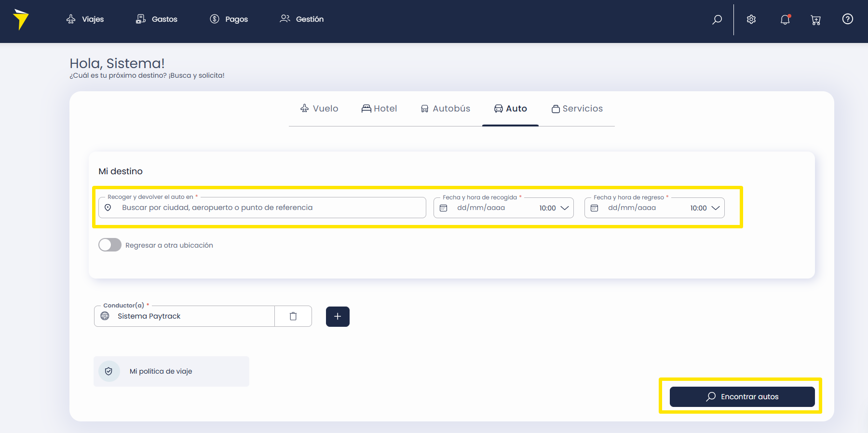Click the location pin icon in pickup field

108,208
